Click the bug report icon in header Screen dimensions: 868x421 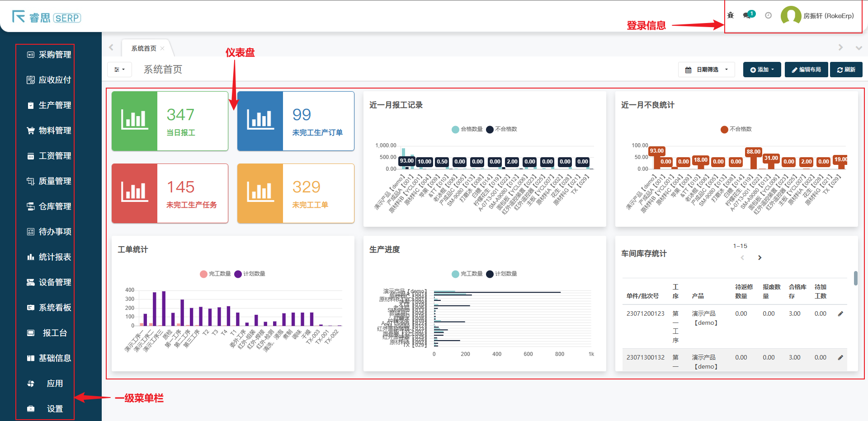[x=731, y=15]
